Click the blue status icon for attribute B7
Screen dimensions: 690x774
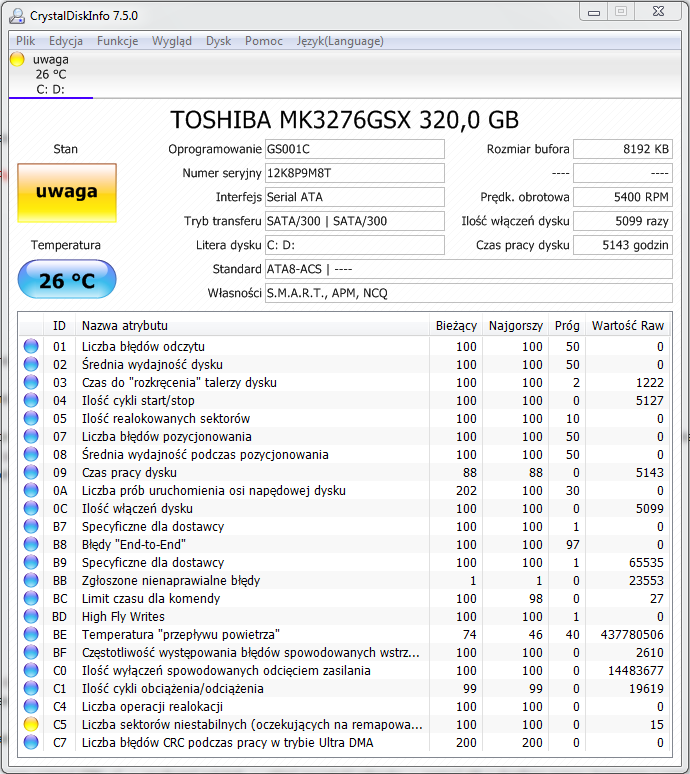[31, 527]
